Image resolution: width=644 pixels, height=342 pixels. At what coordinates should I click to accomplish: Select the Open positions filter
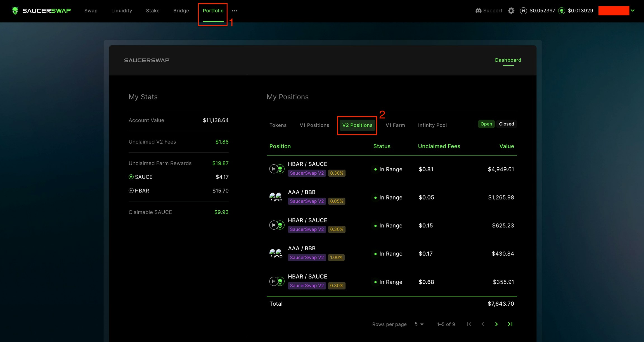pyautogui.click(x=486, y=124)
